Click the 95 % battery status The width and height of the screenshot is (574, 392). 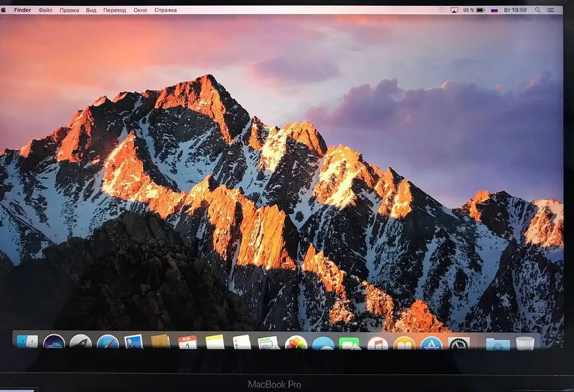pos(474,10)
